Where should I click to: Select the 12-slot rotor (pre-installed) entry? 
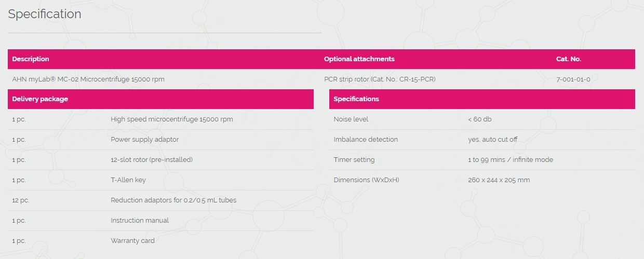pyautogui.click(x=151, y=160)
